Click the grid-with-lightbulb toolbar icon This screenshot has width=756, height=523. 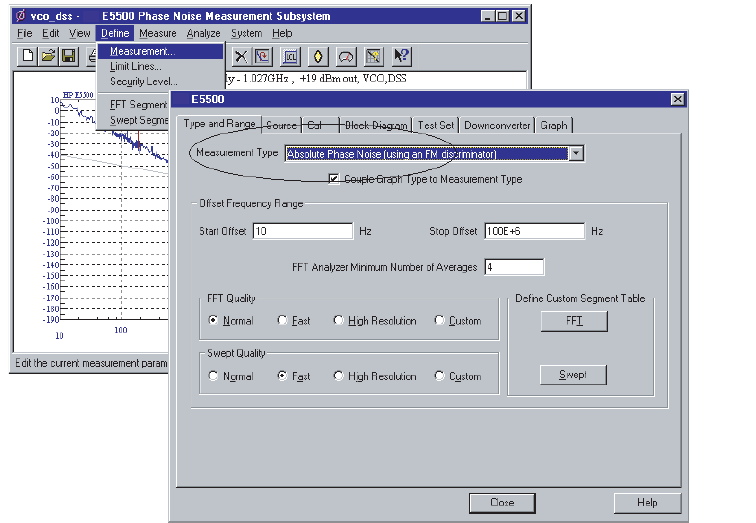(373, 56)
